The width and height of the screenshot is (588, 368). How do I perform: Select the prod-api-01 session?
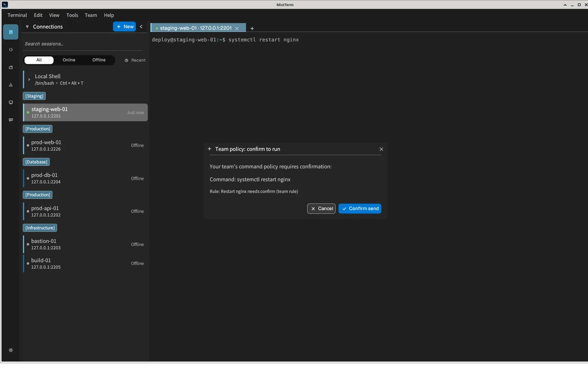tap(85, 211)
